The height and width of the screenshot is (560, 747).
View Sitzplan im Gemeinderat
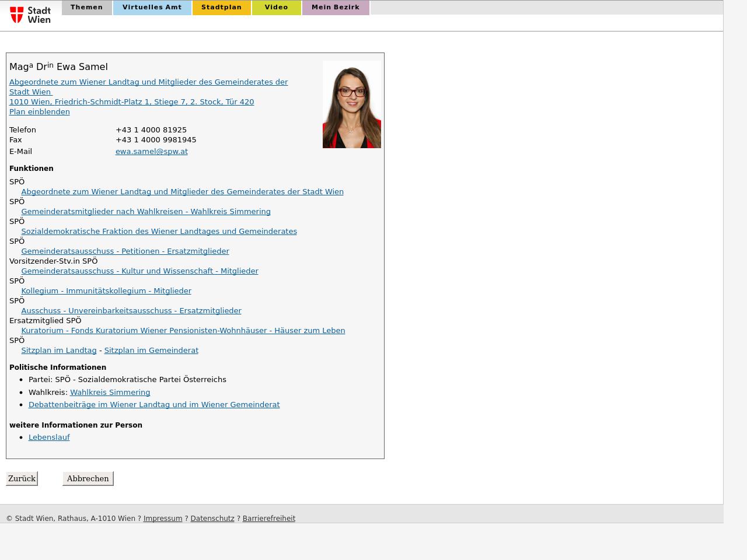click(x=151, y=350)
